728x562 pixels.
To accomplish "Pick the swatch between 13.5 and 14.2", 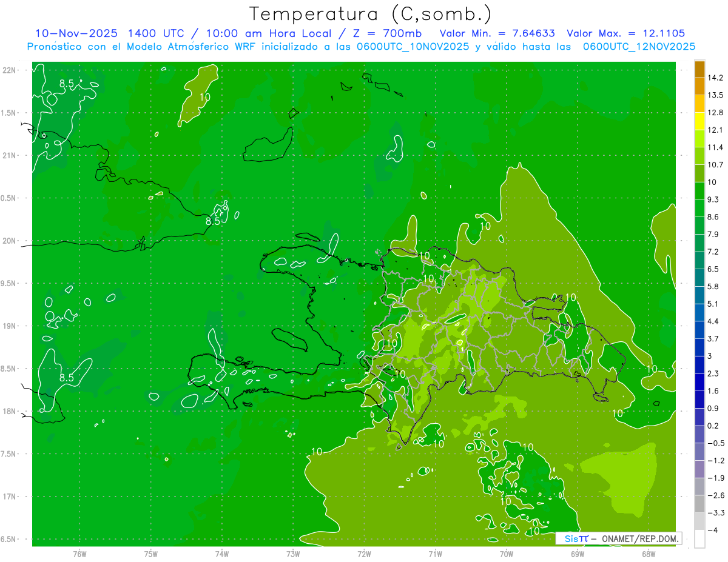I will pos(699,87).
